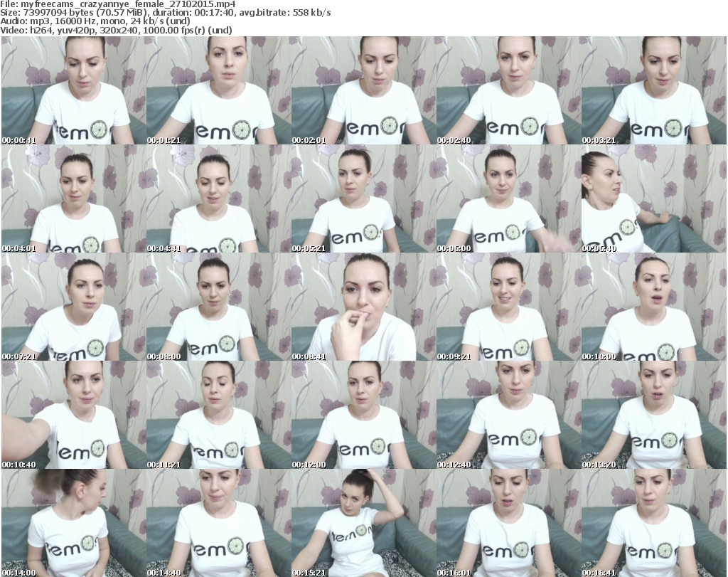Image resolution: width=728 pixels, height=577 pixels.
Task: Click the thumbnail marked 00:07:21
Action: (x=73, y=307)
